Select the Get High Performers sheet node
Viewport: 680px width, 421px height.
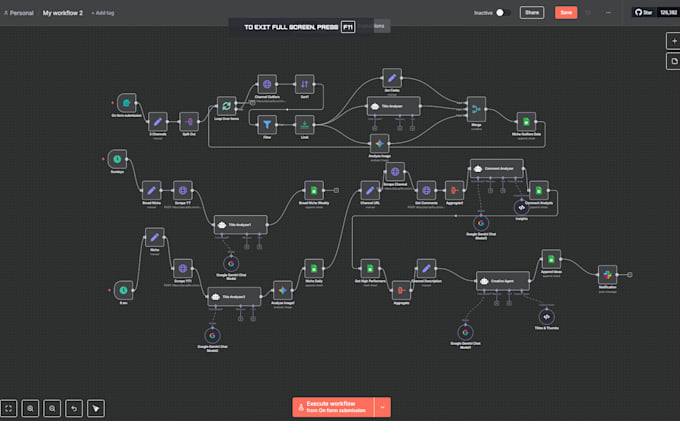370,268
